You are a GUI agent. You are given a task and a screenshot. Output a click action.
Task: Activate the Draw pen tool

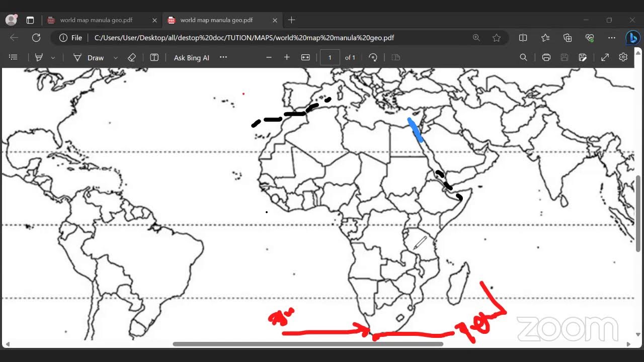coord(89,57)
